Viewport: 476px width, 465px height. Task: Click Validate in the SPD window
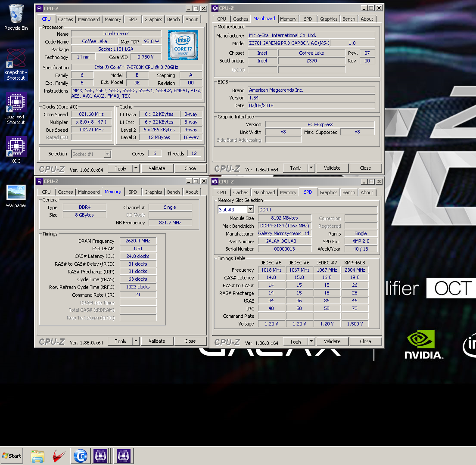point(332,341)
